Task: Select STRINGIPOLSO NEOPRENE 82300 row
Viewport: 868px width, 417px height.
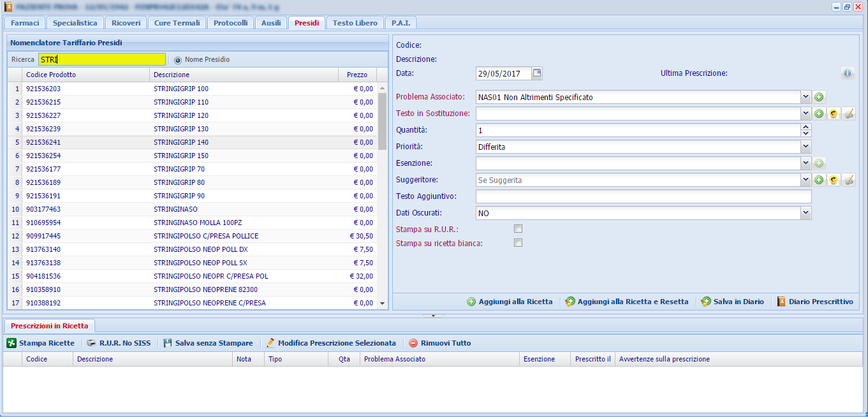Action: pyautogui.click(x=192, y=289)
